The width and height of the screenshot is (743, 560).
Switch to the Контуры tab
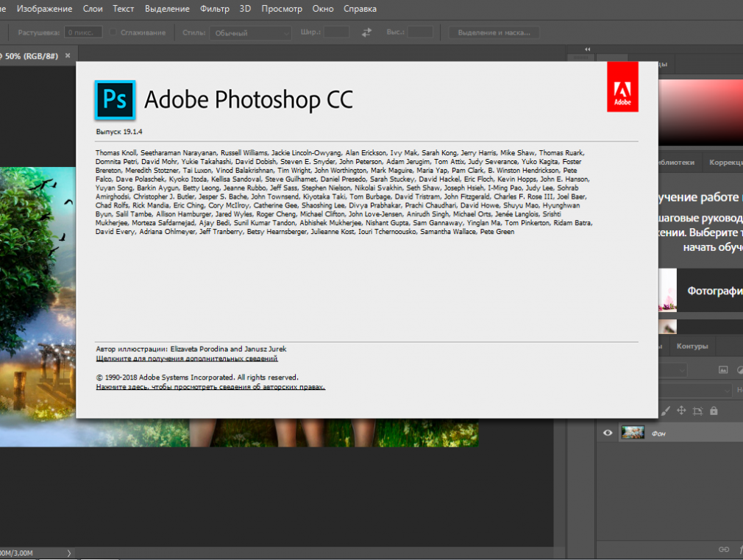coord(692,346)
